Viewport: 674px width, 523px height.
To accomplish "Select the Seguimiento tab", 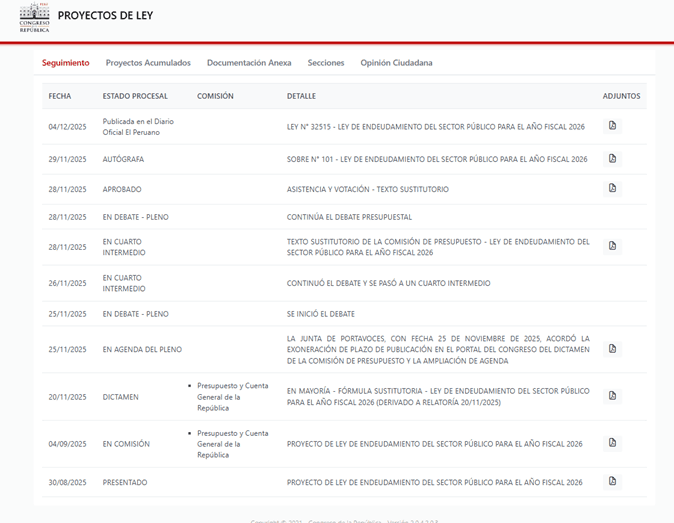I will tap(65, 63).
